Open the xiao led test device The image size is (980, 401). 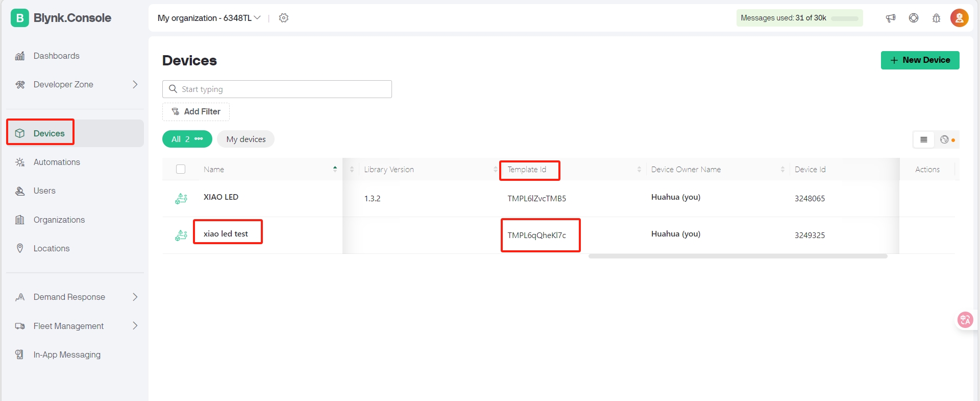point(226,233)
